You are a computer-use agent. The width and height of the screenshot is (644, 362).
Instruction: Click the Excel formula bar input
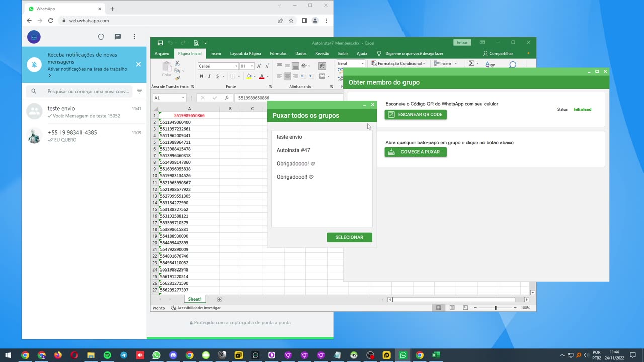(289, 98)
